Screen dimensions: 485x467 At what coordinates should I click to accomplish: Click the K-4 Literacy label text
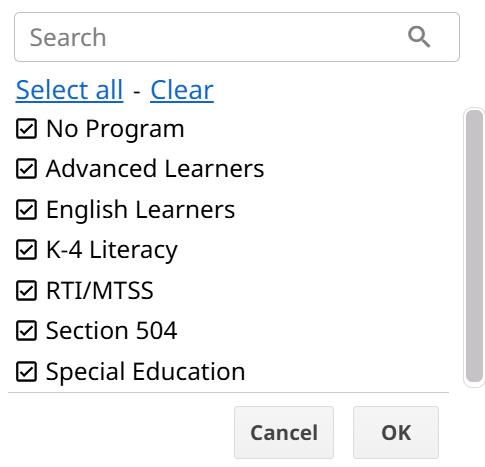click(x=112, y=250)
